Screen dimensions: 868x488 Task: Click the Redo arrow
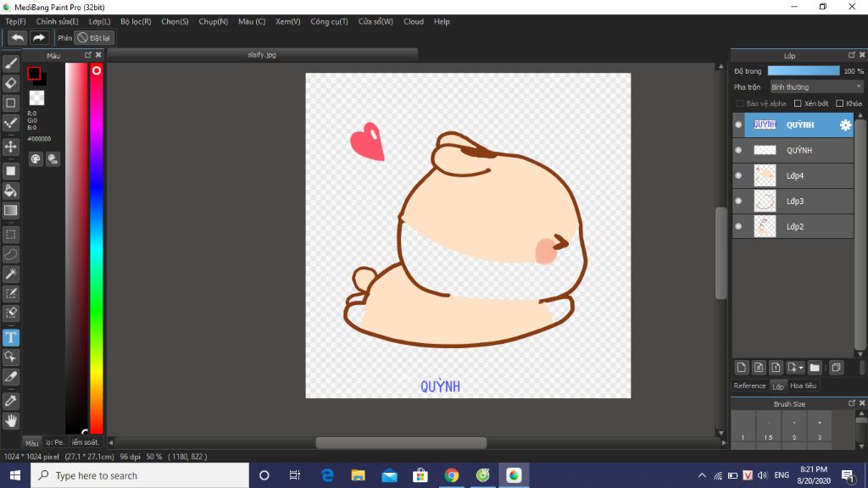(x=39, y=37)
